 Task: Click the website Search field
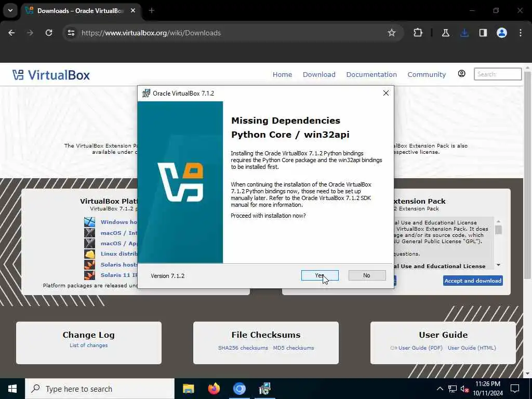click(497, 74)
